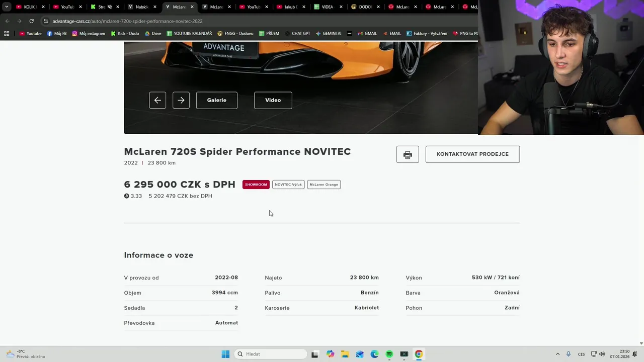Click the NOVITEC Výfuk tag
The height and width of the screenshot is (362, 644).
pyautogui.click(x=288, y=185)
